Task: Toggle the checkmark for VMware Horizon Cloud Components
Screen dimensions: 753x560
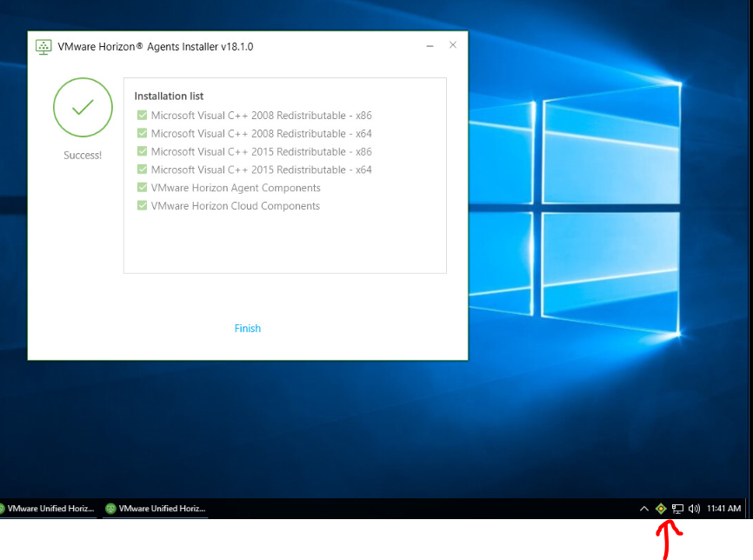Action: 142,206
